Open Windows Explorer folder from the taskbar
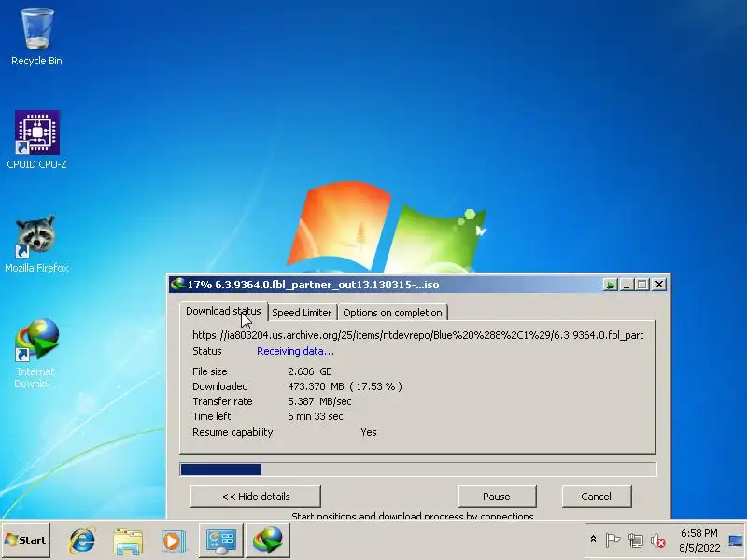 click(x=128, y=540)
